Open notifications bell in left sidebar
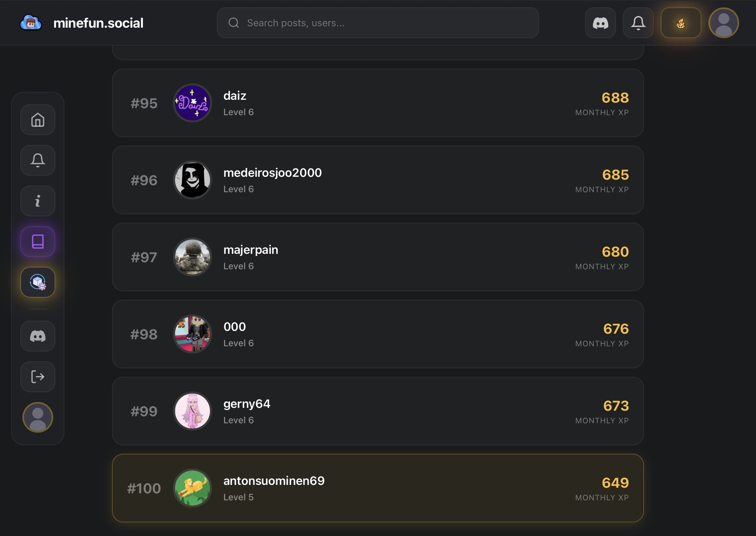756x536 pixels. tap(38, 160)
